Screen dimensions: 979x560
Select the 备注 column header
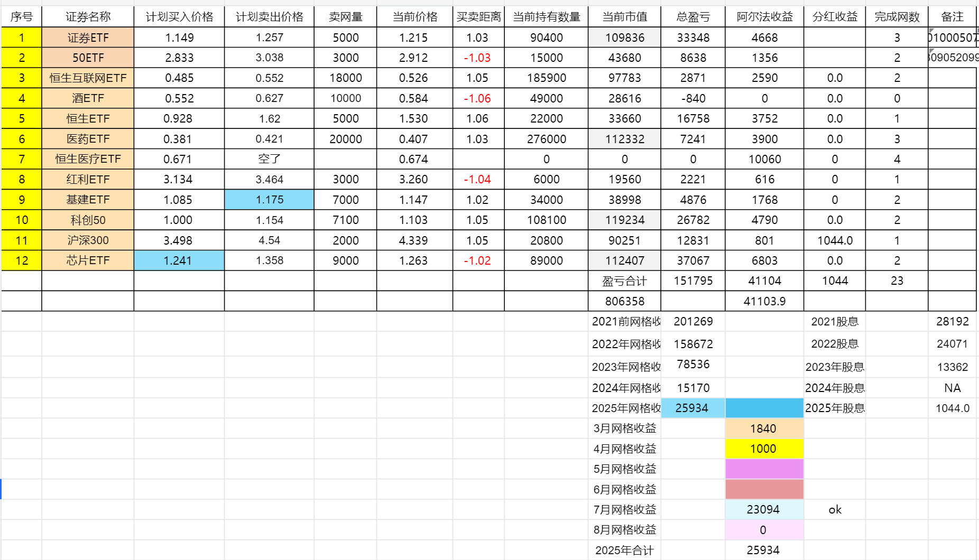952,17
